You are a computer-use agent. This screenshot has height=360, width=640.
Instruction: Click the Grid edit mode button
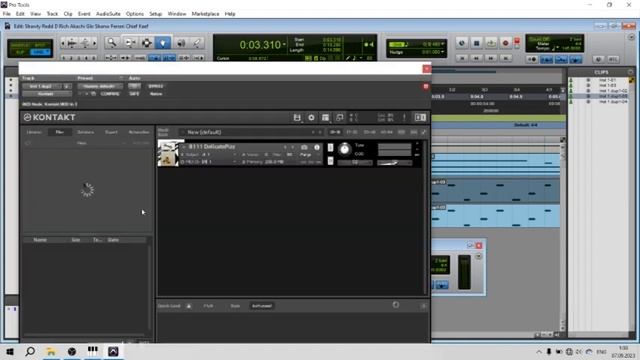40,52
